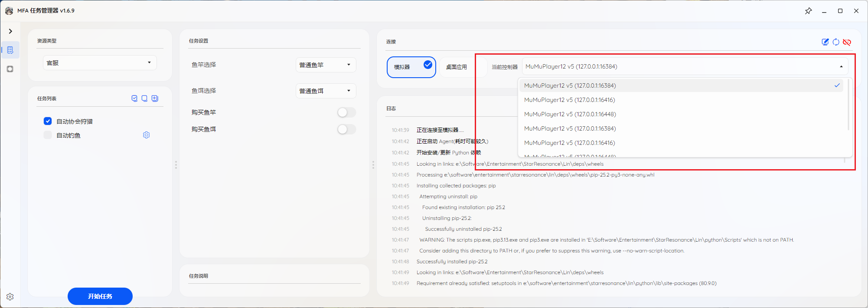The width and height of the screenshot is (868, 308).
Task: Turn on the 购买鱼饵 switch
Action: tap(346, 129)
